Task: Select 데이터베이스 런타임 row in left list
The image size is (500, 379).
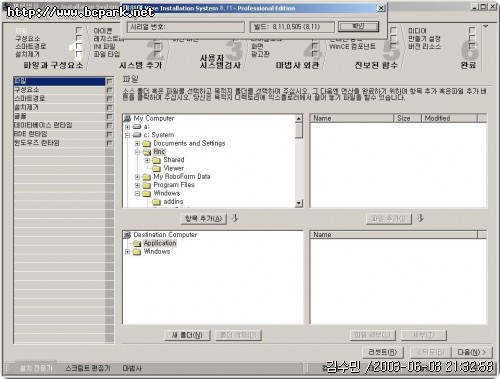Action: click(x=59, y=125)
